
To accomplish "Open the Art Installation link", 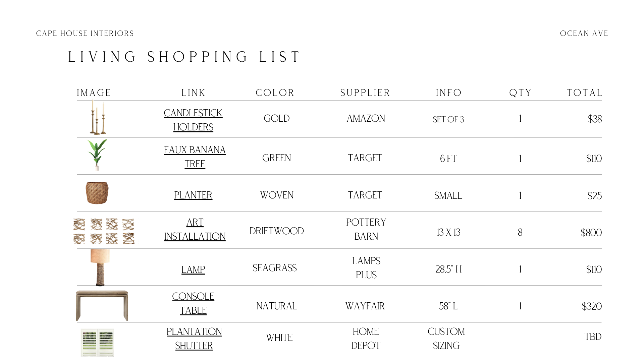I will pos(195,229).
